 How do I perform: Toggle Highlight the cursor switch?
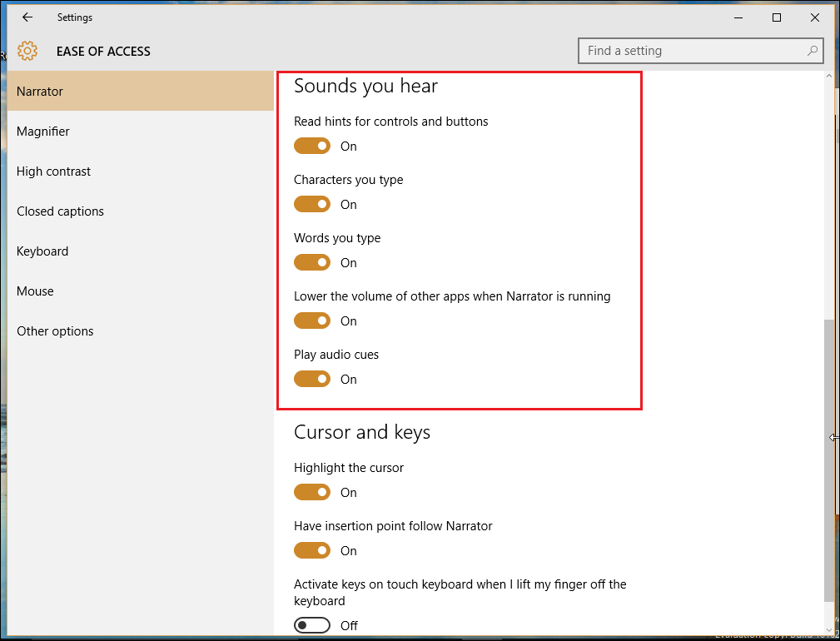tap(312, 492)
